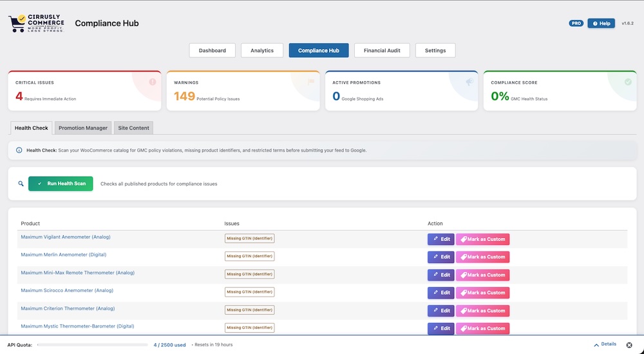Click the API Quota progress bar

[x=92, y=345]
